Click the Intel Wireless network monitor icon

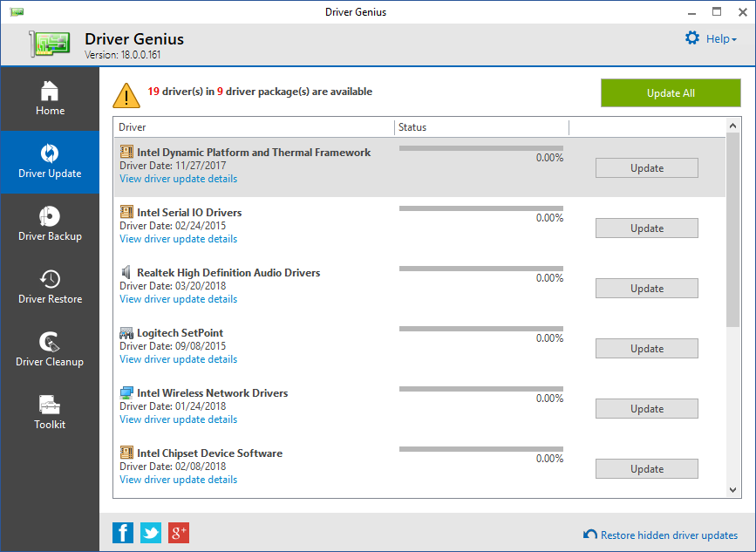126,392
